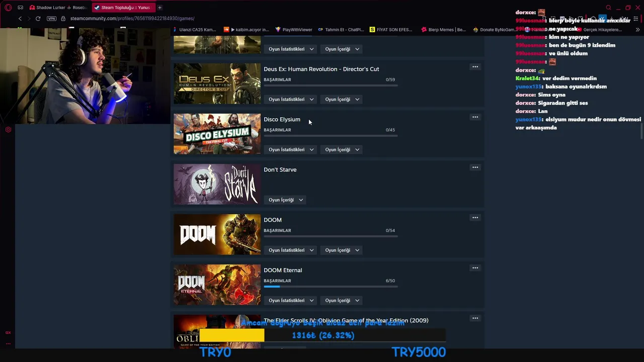The width and height of the screenshot is (644, 362).
Task: Reload the page with the refresh icon
Action: pyautogui.click(x=38, y=19)
